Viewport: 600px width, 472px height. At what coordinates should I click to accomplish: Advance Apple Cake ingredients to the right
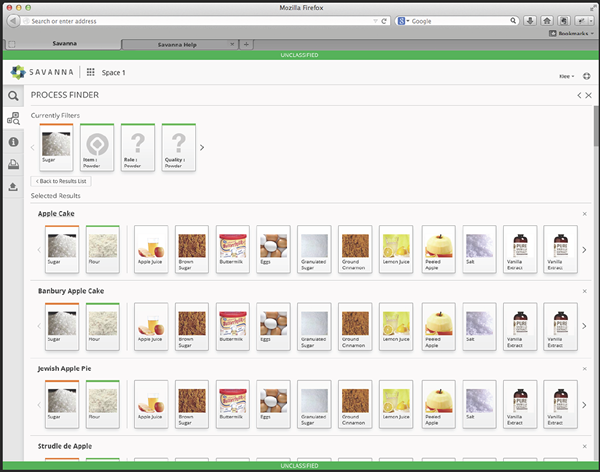click(584, 250)
